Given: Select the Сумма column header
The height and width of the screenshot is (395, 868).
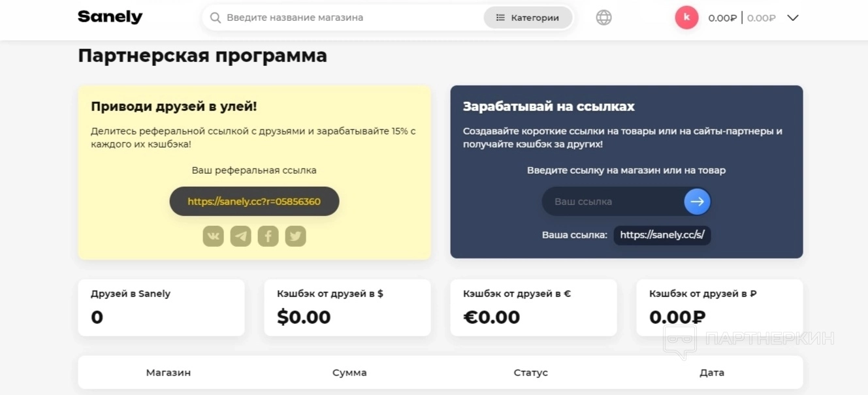Looking at the screenshot, I should [349, 373].
